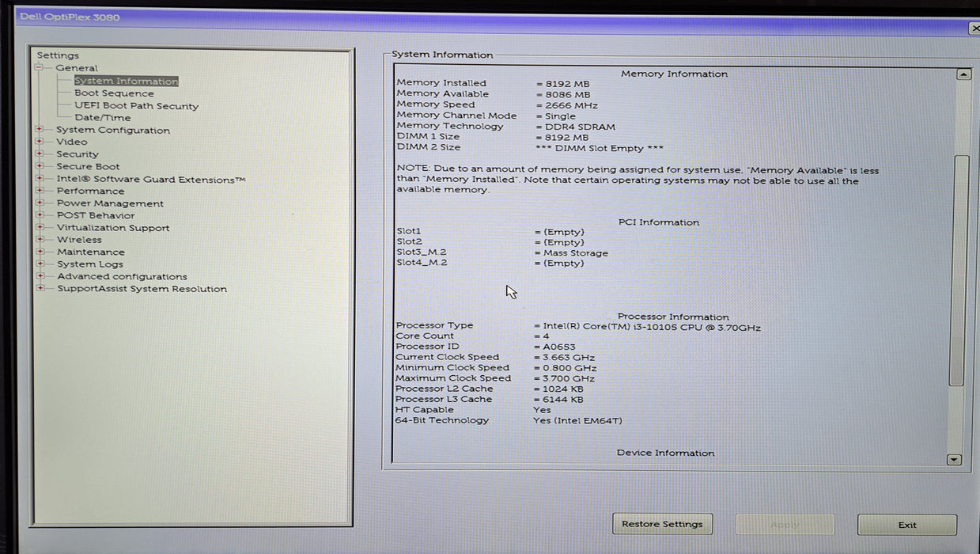Select the Video category label

72,142
